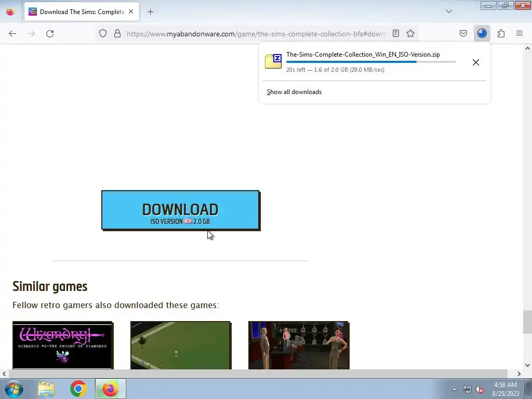Close the Download The Sims tab
Screen dimensions: 532x399
pos(131,11)
